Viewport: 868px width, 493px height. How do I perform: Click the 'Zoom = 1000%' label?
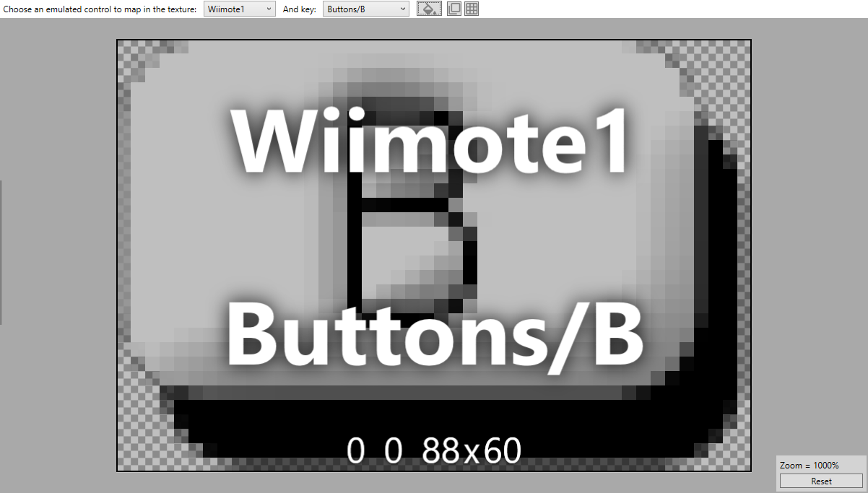(809, 466)
